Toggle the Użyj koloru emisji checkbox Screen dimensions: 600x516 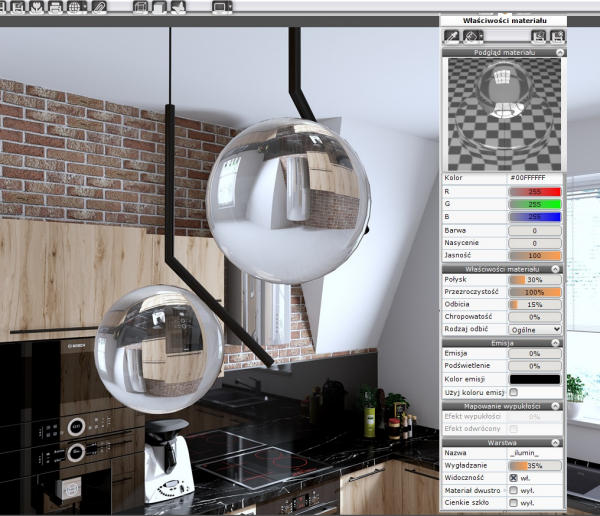514,392
